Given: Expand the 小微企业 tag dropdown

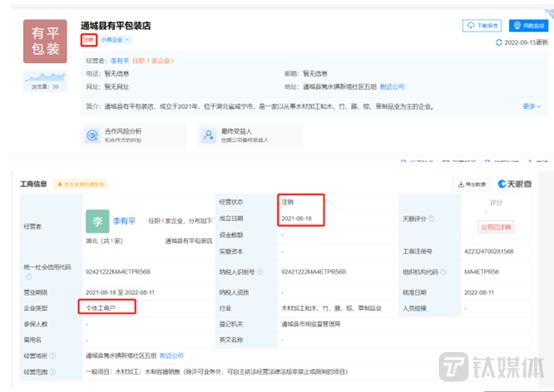Looking at the screenshot, I should coord(115,40).
